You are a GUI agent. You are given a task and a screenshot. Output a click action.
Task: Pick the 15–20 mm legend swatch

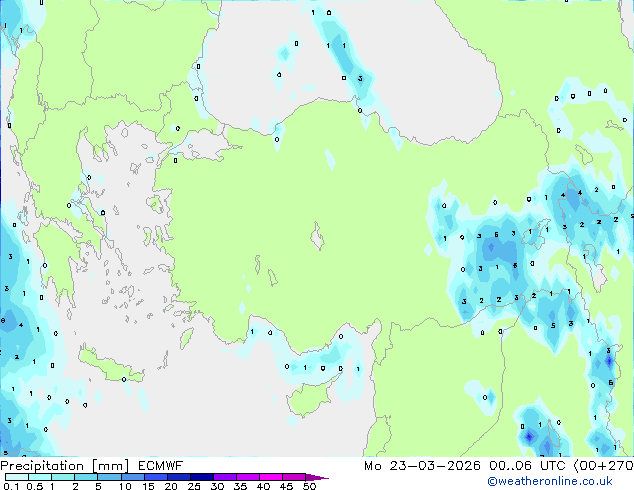click(x=156, y=477)
